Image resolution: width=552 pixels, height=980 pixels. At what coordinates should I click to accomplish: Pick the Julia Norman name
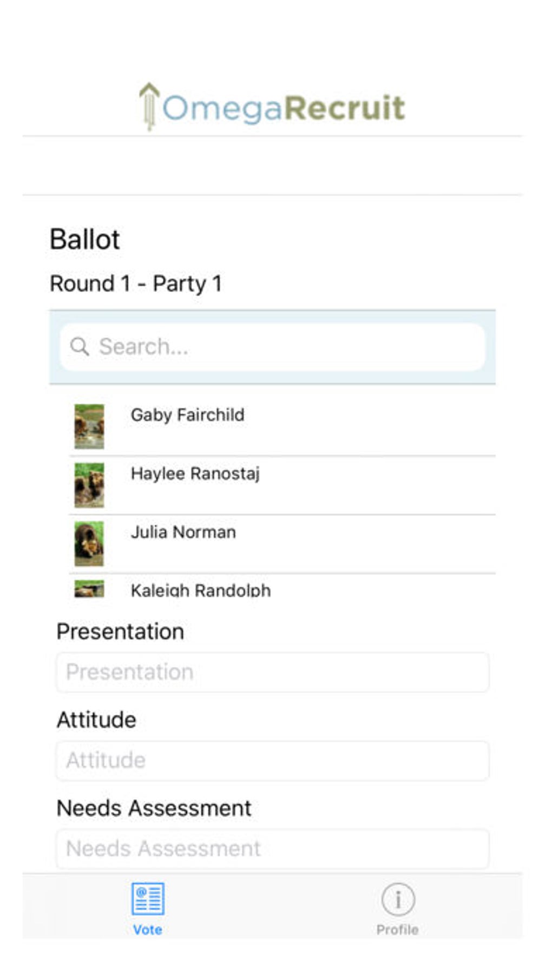[x=183, y=532]
